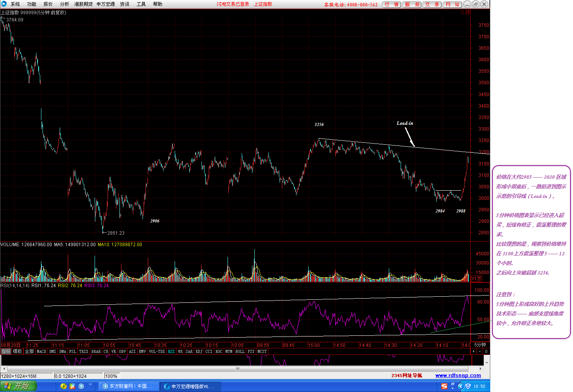Switch to the CCI indicator
The width and height of the screenshot is (573, 392).
click(209, 351)
